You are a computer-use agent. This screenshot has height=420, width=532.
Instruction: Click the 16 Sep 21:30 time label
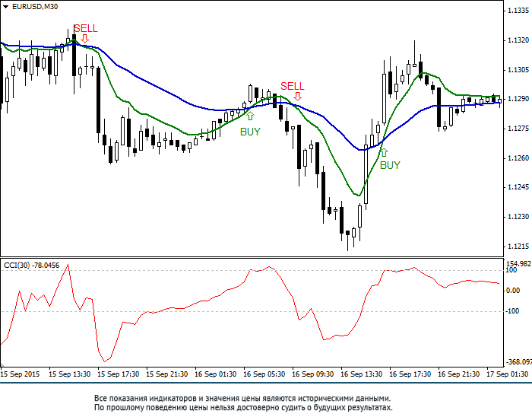click(458, 374)
